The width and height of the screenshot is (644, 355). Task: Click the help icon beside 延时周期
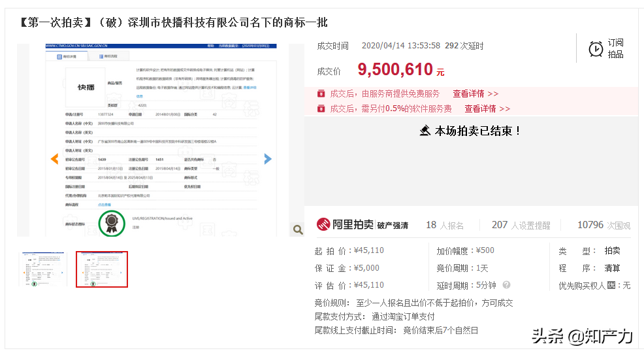click(506, 285)
